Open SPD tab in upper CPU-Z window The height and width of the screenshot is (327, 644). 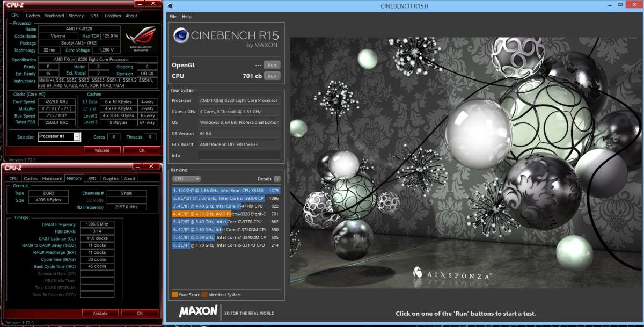[94, 16]
